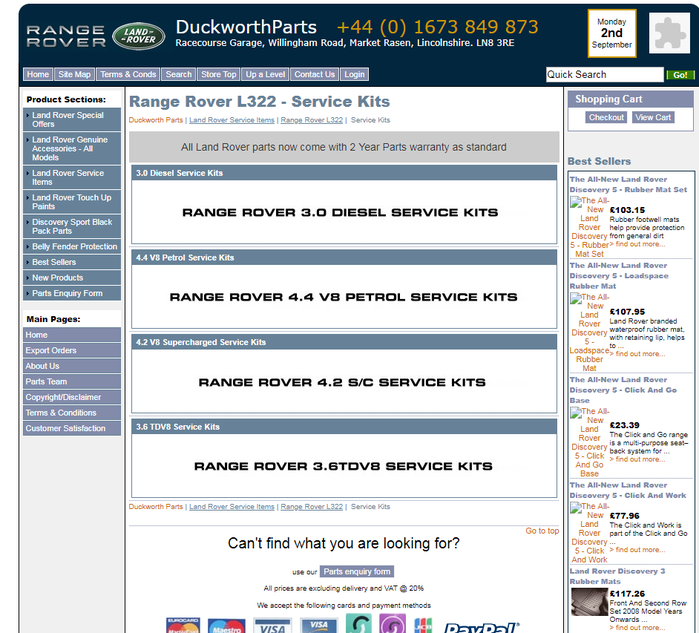Open Discovery 5 Rubber Mat Set title
Image resolution: width=699 pixels, height=633 pixels.
coord(628,185)
